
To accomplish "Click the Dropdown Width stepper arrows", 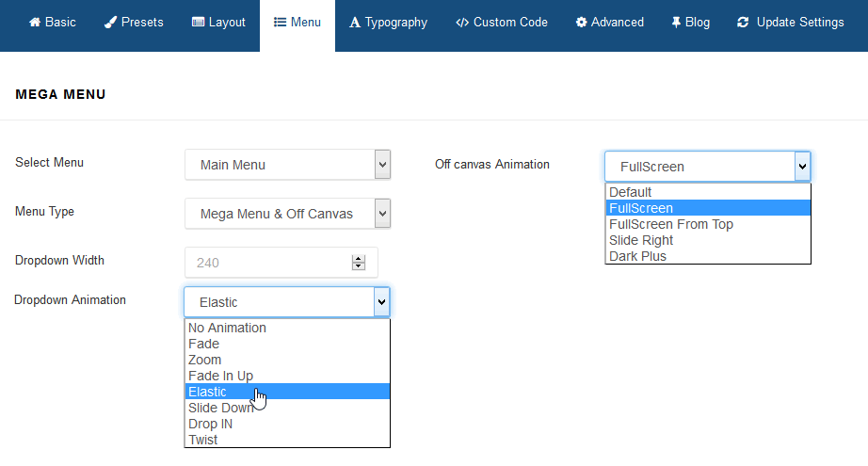I will (x=358, y=263).
